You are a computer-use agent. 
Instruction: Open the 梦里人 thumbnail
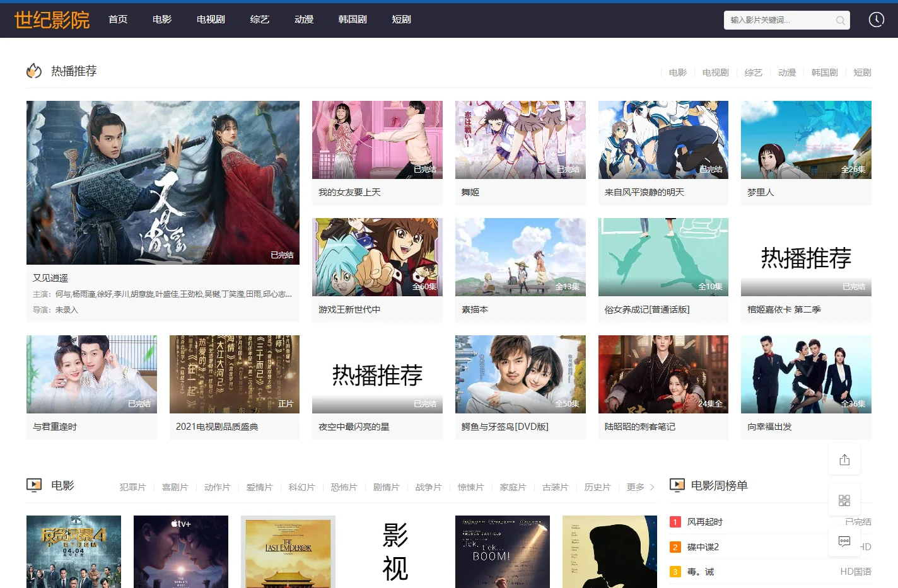pos(806,140)
